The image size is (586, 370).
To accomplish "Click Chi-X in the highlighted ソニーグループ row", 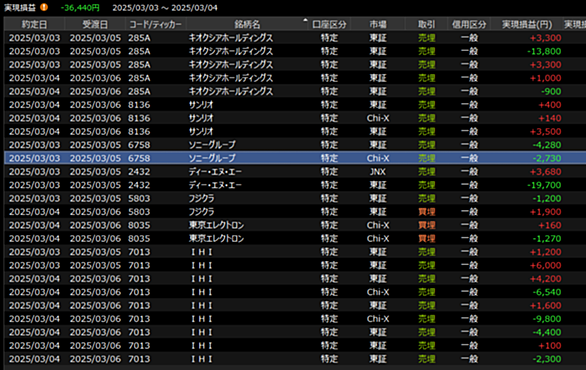I will [x=378, y=158].
